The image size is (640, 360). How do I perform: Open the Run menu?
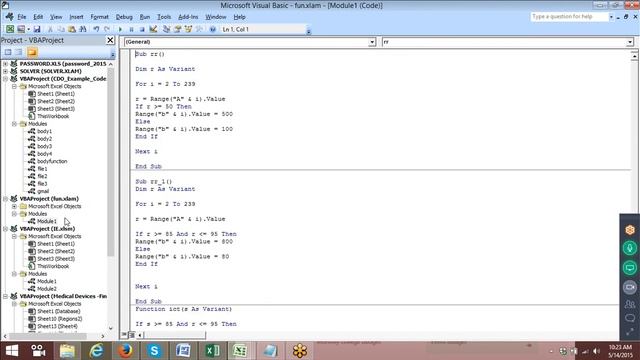(145, 17)
